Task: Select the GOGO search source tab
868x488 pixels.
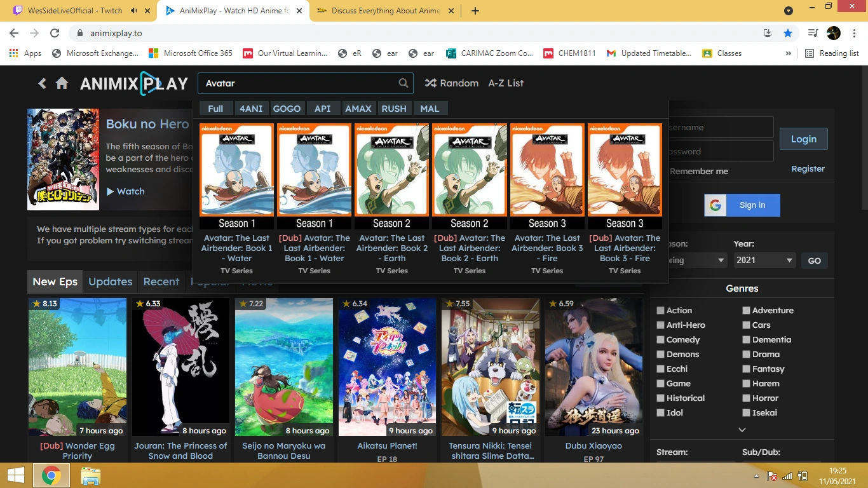Action: coord(287,108)
